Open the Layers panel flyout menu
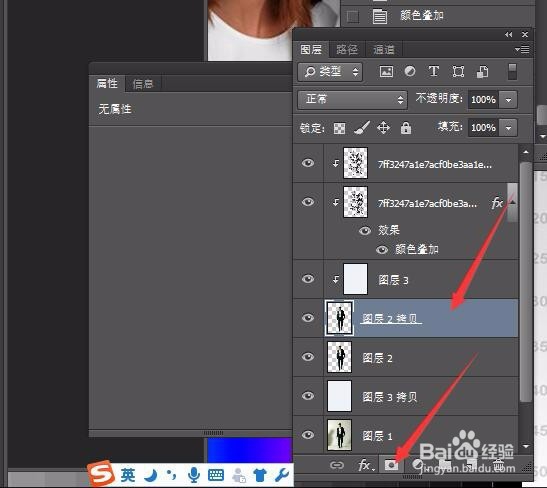This screenshot has height=488, width=547. [522, 50]
